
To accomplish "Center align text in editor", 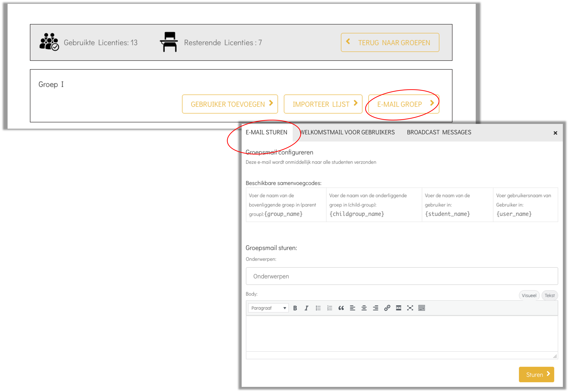I will (364, 308).
